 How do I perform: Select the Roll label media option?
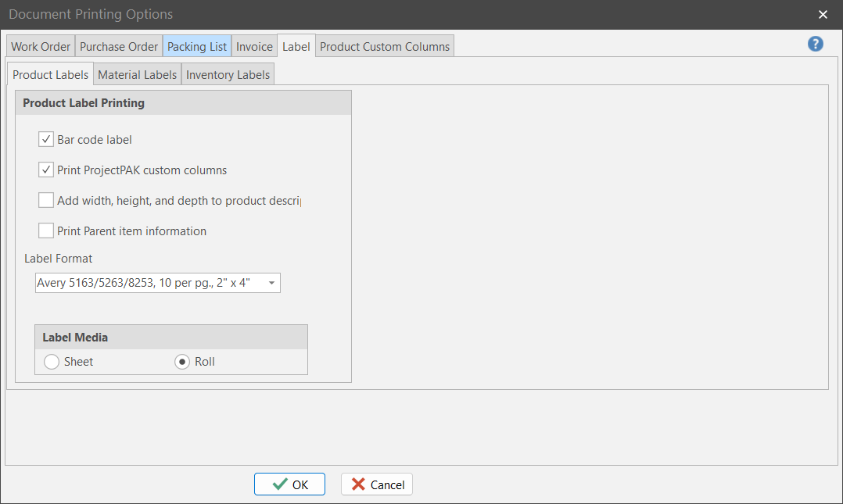(x=182, y=362)
